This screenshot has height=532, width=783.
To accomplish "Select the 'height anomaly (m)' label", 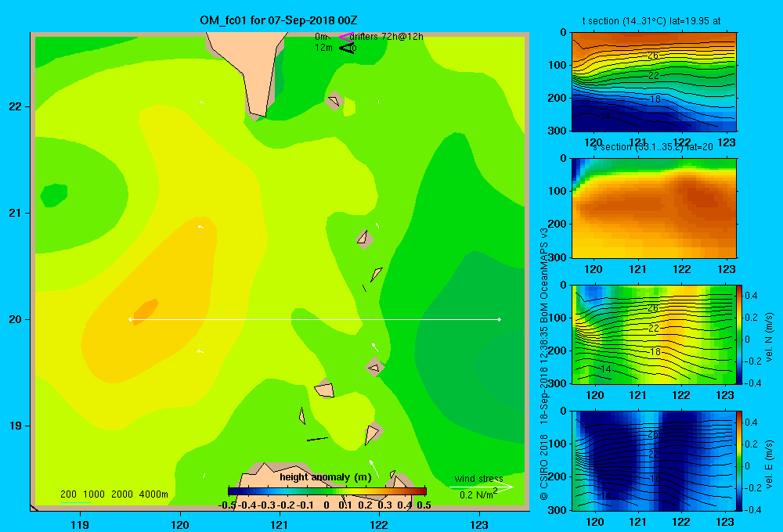I will click(x=326, y=477).
